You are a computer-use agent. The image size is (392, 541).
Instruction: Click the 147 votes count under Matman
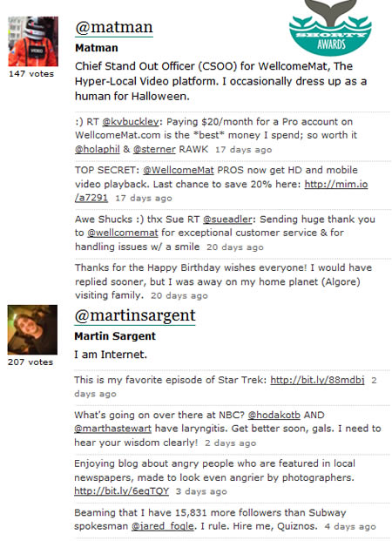31,74
